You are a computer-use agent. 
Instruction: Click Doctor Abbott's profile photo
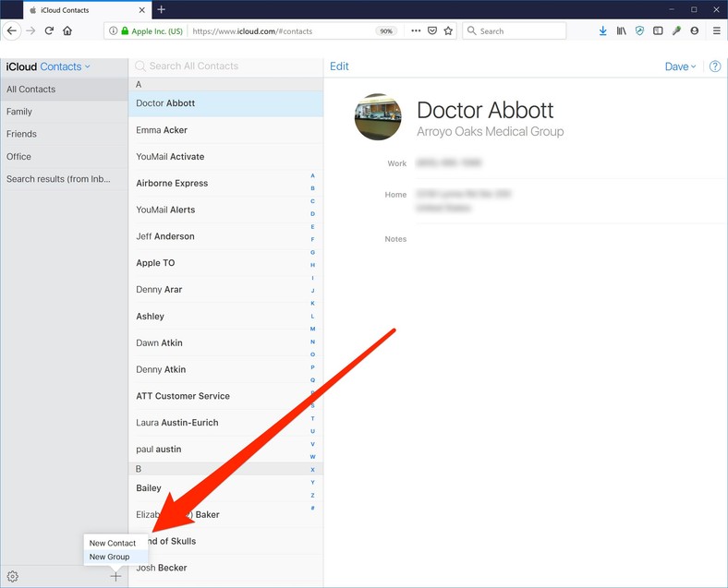[378, 117]
